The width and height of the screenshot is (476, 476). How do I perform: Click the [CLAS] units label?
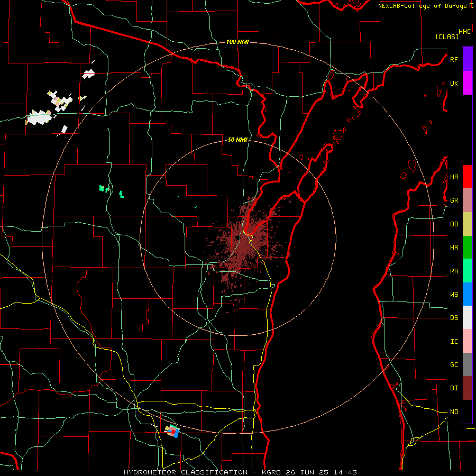(446, 36)
